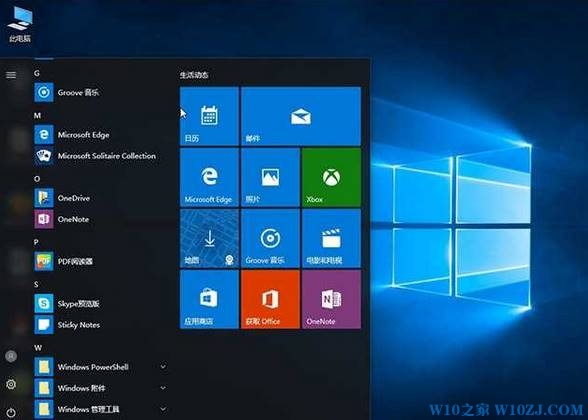Screen dimensions: 588x420
Task: Click the orange 获取 Office tile
Action: [x=270, y=300]
